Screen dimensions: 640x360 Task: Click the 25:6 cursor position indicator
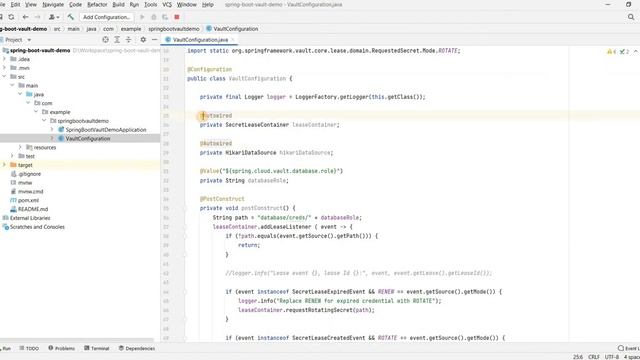[x=578, y=357]
